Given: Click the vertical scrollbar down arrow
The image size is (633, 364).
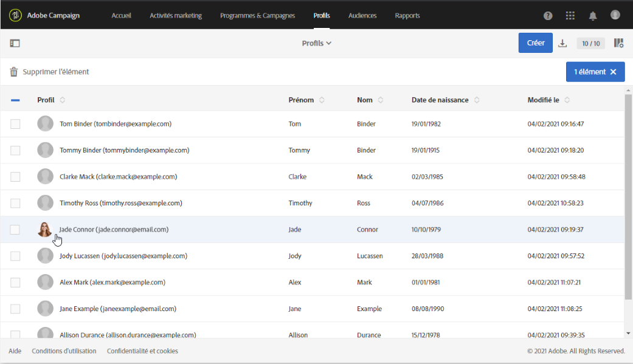Looking at the screenshot, I should [x=628, y=333].
